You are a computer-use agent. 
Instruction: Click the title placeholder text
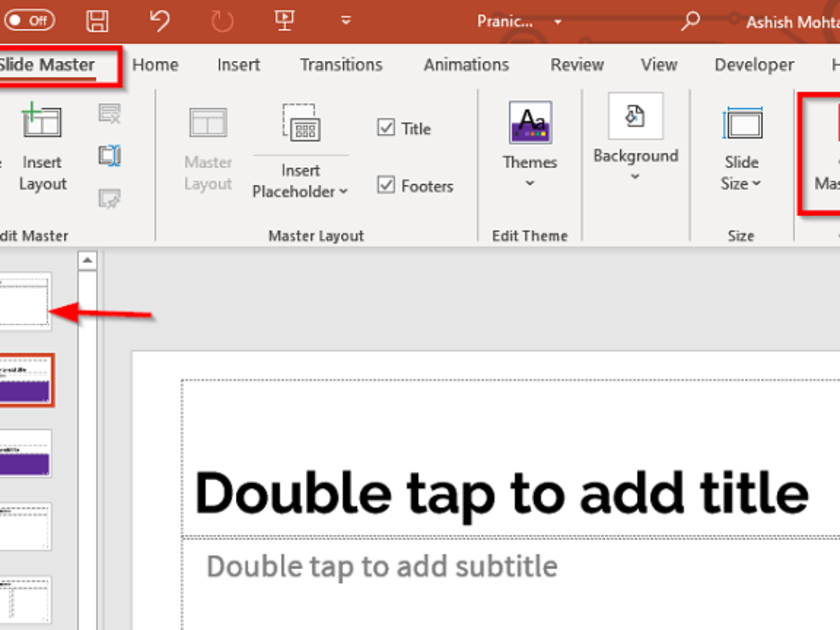[501, 492]
